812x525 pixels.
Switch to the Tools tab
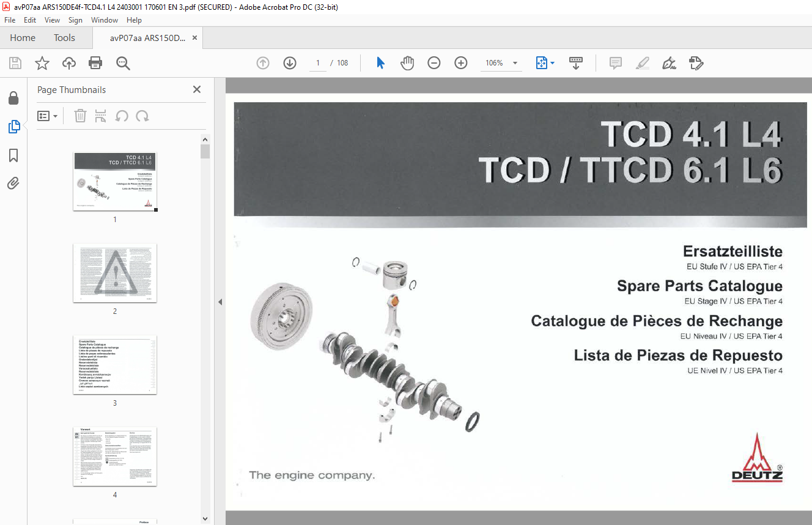64,38
